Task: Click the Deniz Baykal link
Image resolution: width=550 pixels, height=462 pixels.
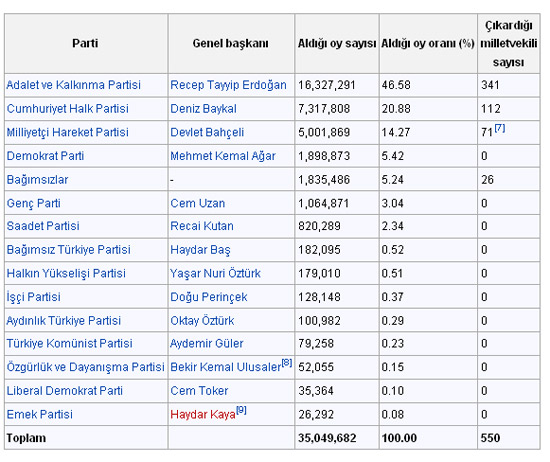Action: pos(203,109)
